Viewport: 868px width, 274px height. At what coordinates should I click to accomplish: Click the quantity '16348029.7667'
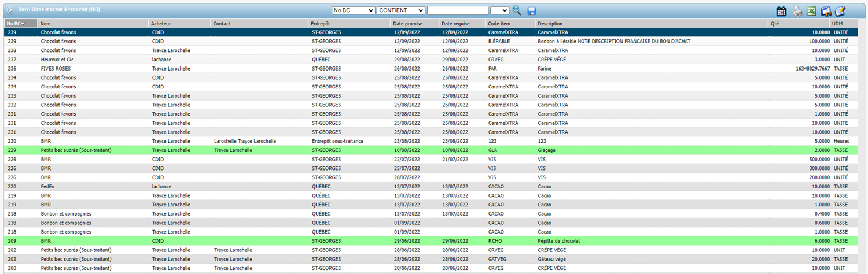point(812,69)
